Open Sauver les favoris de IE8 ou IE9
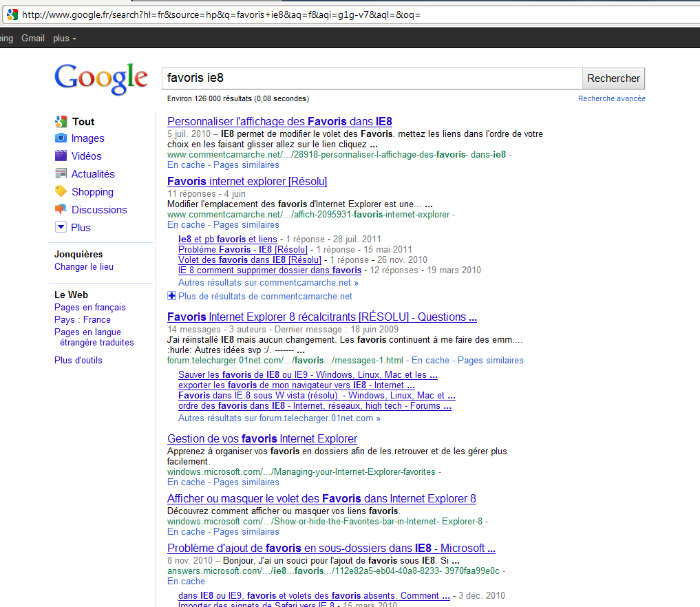 pyautogui.click(x=308, y=375)
